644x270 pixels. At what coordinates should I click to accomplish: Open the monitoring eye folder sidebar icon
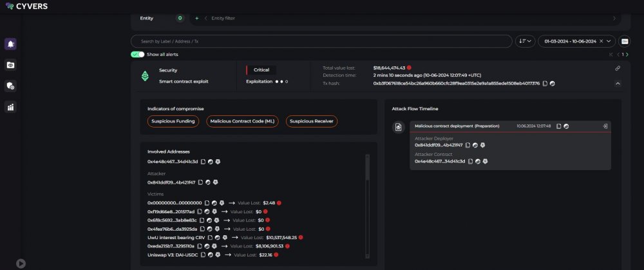[10, 65]
